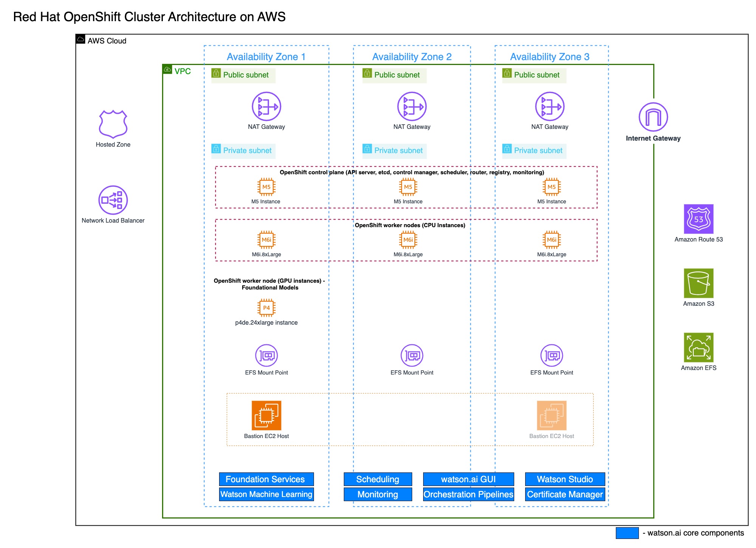Click the Public subnet lock icon in Zone 2

pos(367,73)
